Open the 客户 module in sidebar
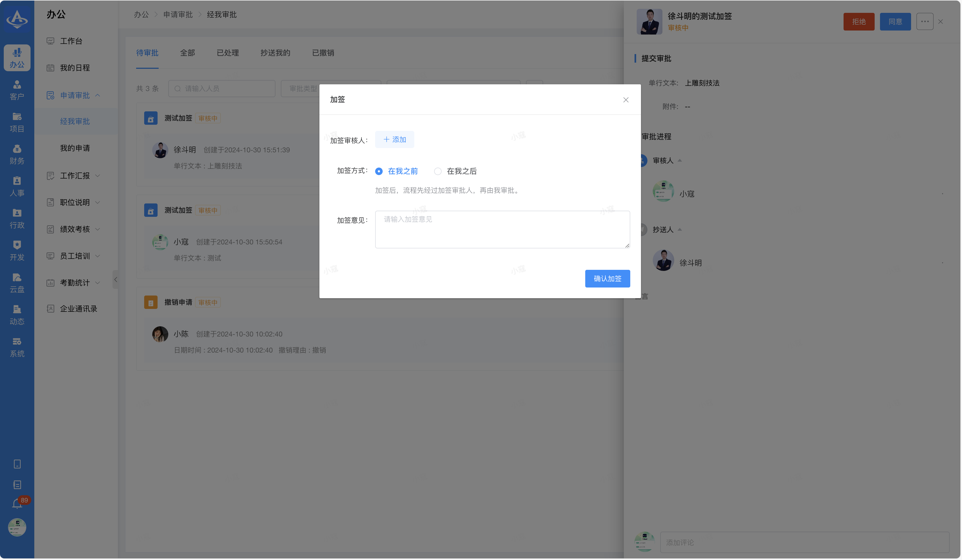This screenshot has height=560, width=962. pos(17,90)
